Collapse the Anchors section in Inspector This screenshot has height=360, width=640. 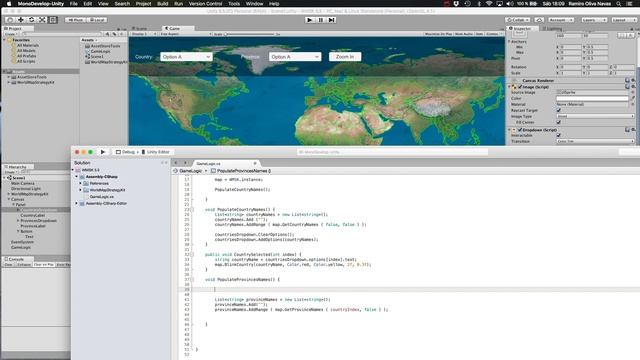click(x=509, y=41)
